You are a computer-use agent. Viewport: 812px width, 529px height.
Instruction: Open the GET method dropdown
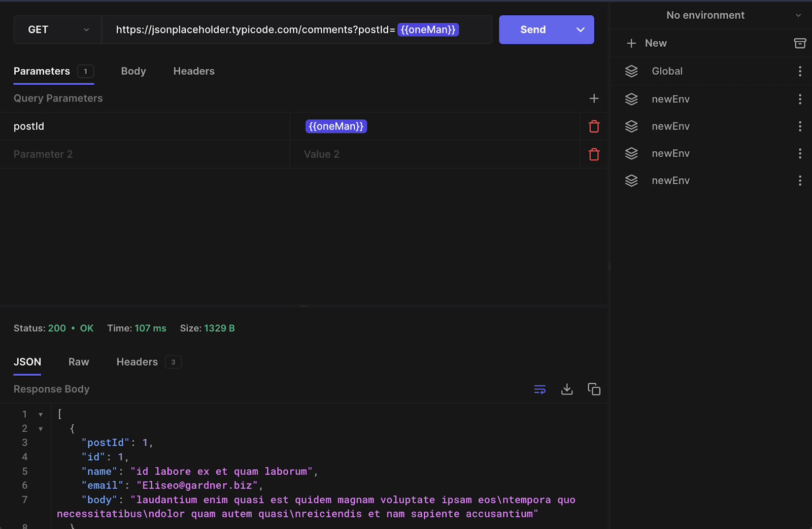[x=57, y=29]
